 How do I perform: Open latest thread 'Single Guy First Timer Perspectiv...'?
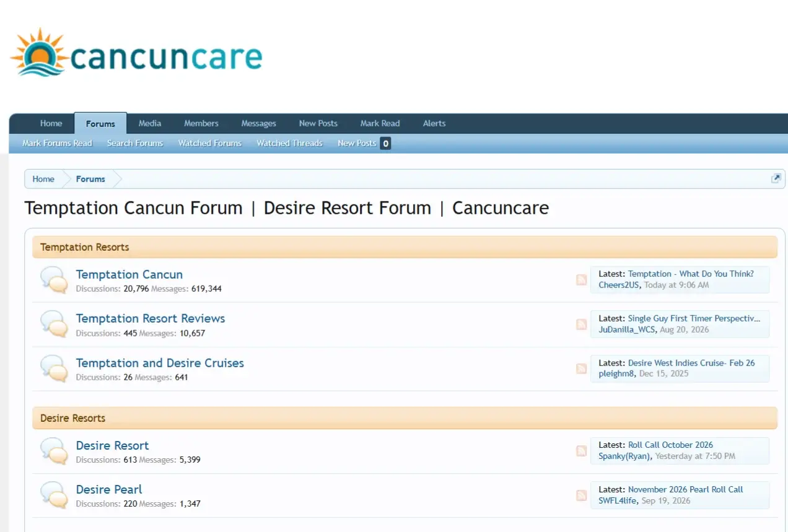pos(694,318)
